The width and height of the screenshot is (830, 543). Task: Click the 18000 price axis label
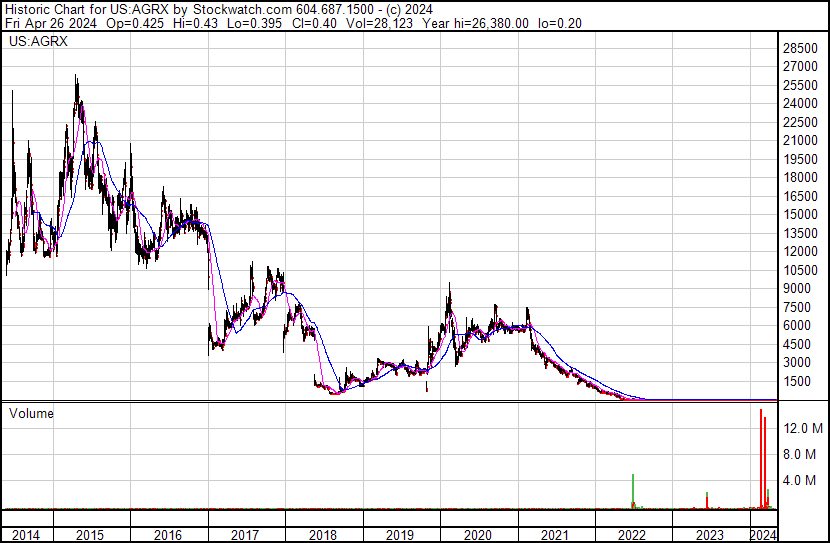point(800,178)
